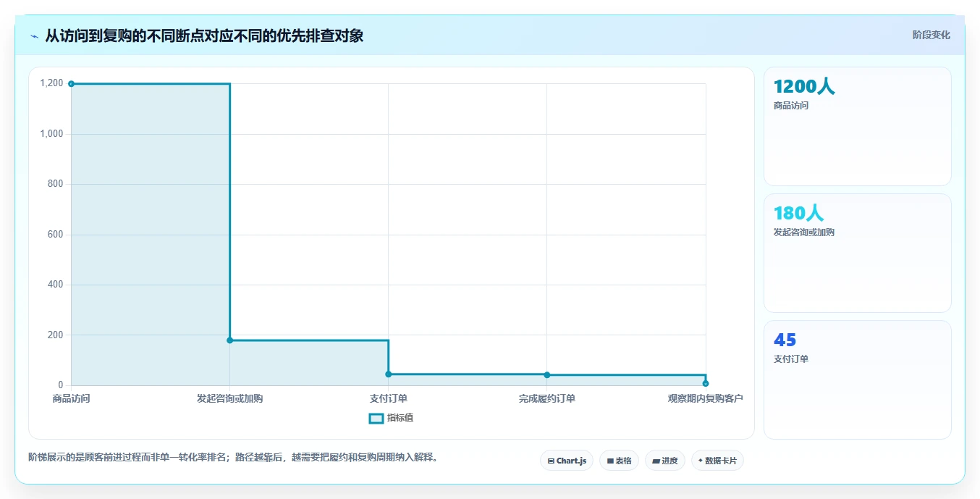980x499 pixels.
Task: Click the lightning icon beside the title
Action: 34,36
